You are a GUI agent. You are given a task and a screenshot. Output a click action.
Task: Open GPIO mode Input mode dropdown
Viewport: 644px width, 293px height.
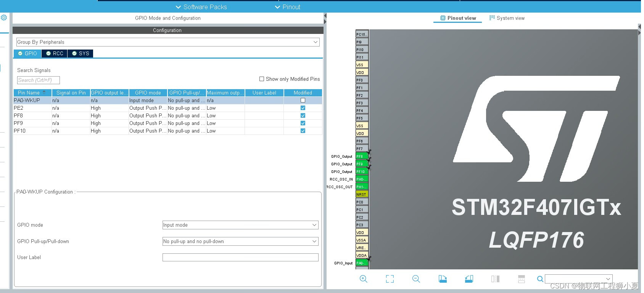tap(240, 225)
